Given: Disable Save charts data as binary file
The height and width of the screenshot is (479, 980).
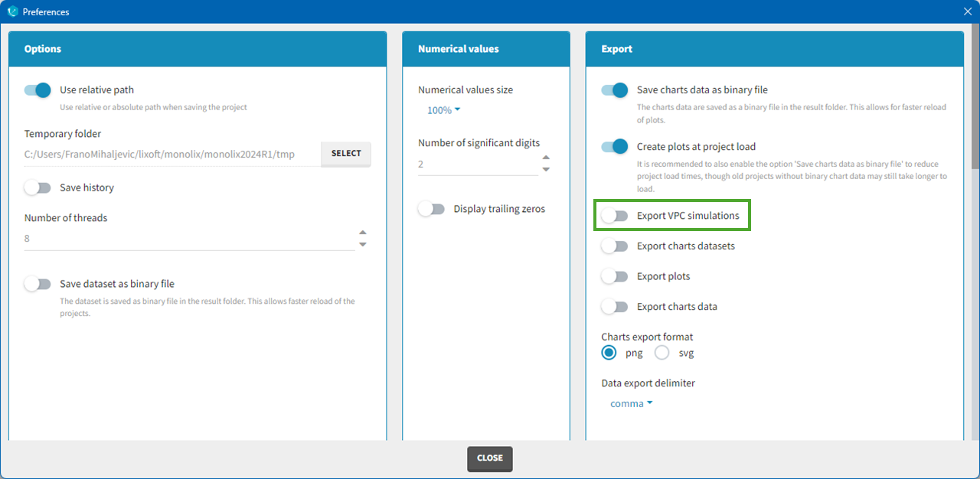Looking at the screenshot, I should [614, 90].
